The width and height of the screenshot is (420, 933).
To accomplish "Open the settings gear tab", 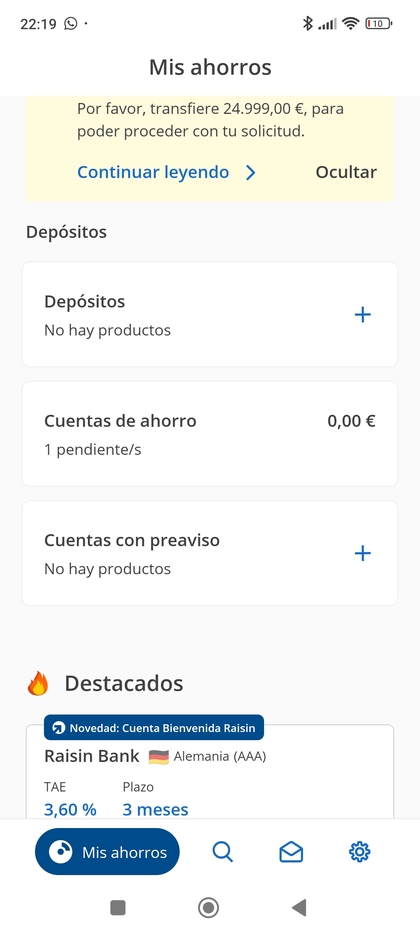I will (359, 852).
